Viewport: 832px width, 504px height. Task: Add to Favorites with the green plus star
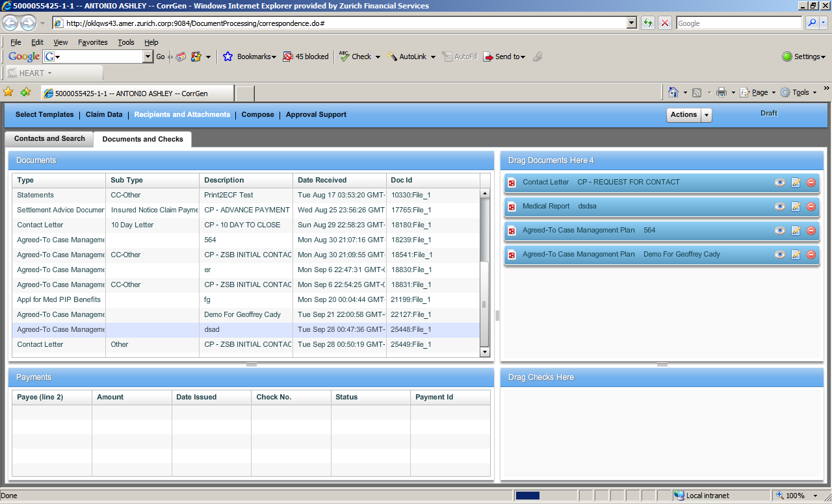pyautogui.click(x=25, y=92)
